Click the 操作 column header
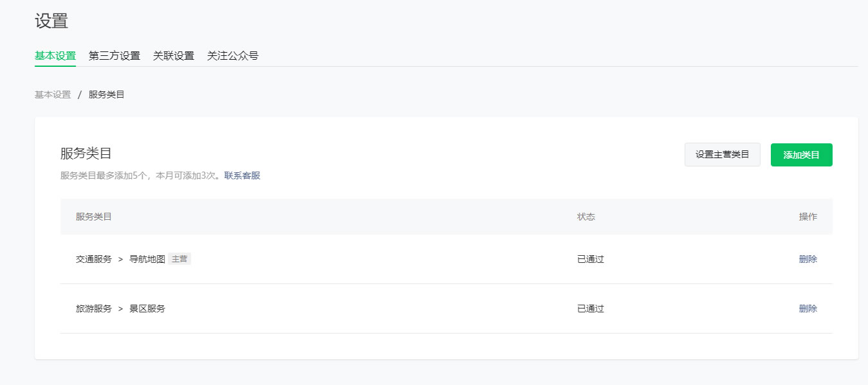The width and height of the screenshot is (868, 385). [x=808, y=217]
